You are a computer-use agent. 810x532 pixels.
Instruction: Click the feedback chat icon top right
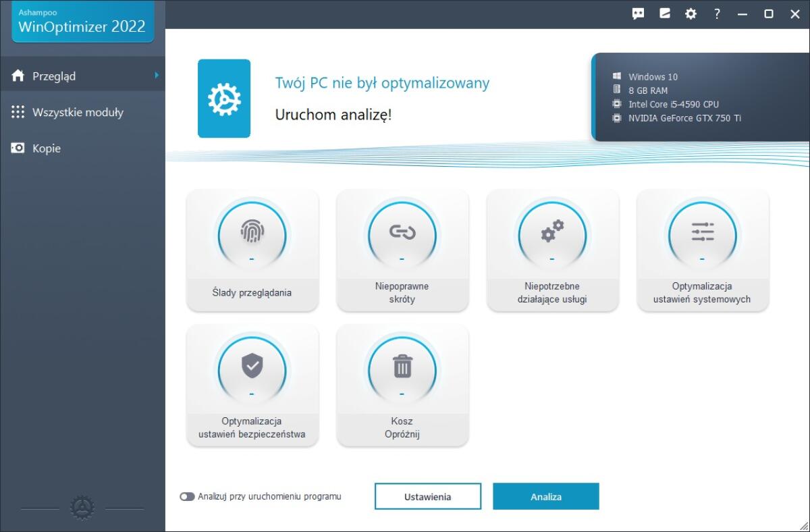tap(637, 14)
